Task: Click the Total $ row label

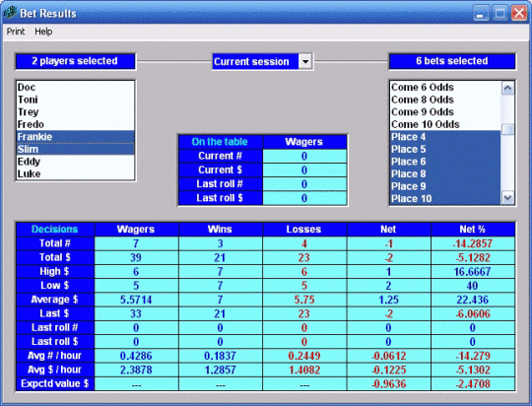Action: (54, 257)
